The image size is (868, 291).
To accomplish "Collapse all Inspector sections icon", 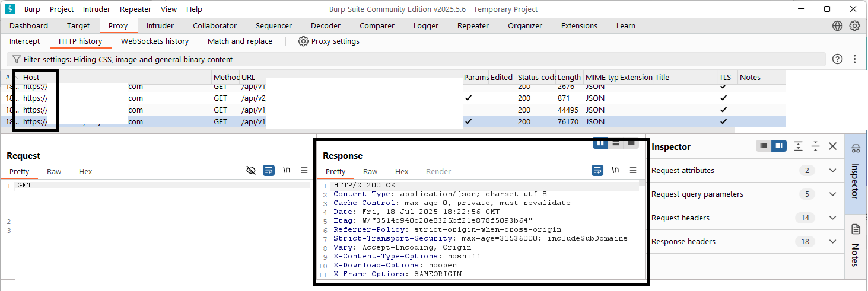I will pyautogui.click(x=816, y=146).
